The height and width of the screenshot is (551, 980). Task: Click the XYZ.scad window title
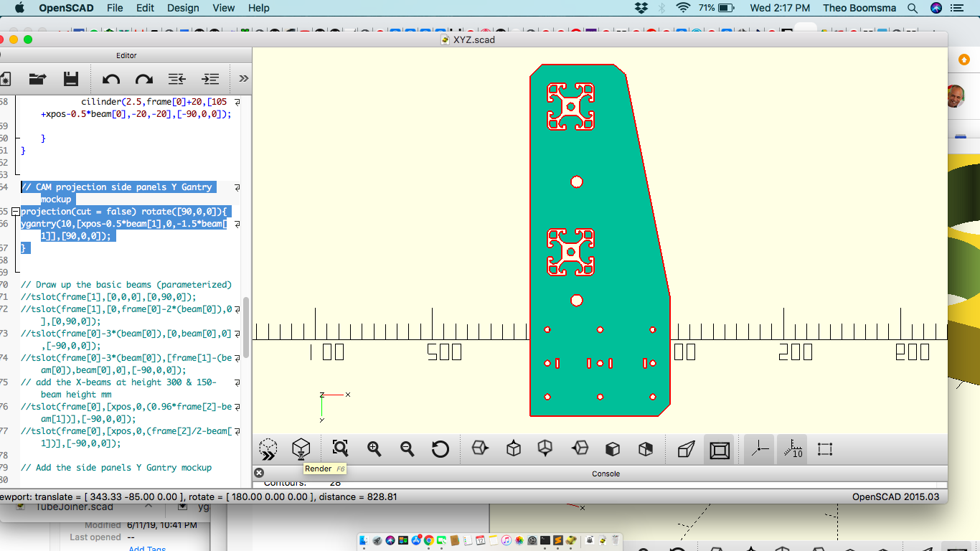[474, 39]
